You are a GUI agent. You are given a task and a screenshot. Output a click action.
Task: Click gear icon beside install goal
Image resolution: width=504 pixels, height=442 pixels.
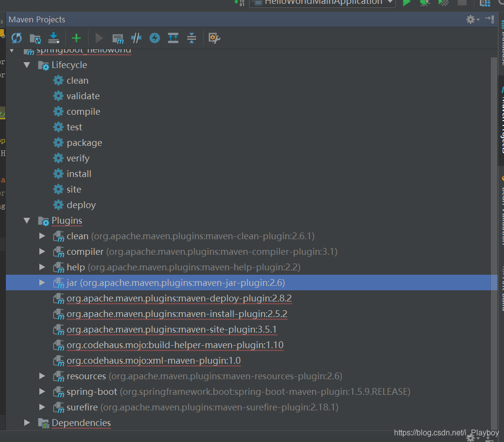58,174
